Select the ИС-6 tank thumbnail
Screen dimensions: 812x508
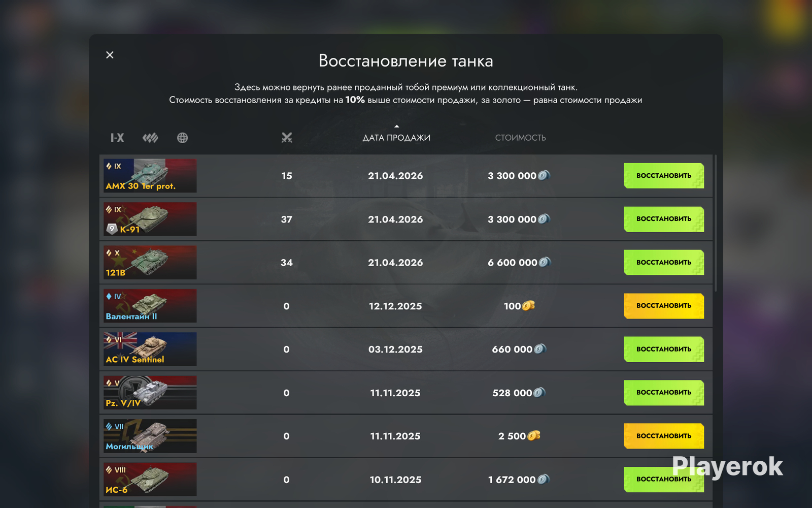point(150,480)
